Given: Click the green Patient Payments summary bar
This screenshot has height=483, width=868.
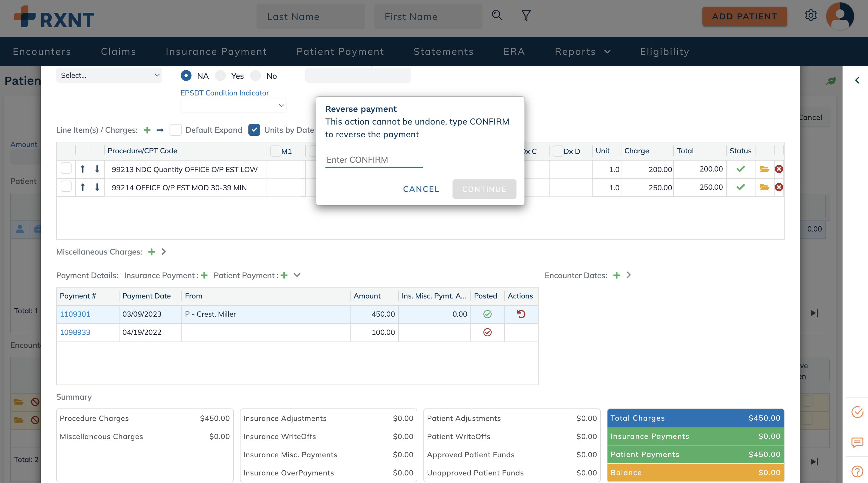Looking at the screenshot, I should [695, 455].
